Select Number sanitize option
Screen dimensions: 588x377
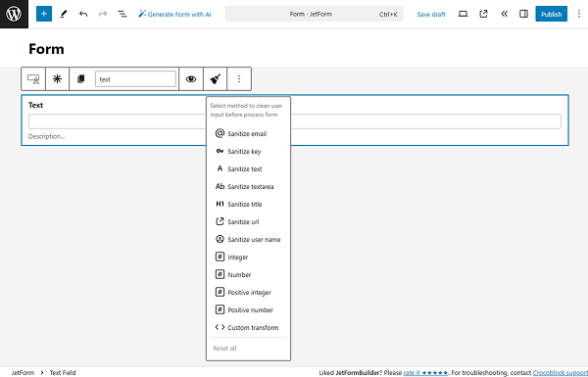[x=248, y=275]
